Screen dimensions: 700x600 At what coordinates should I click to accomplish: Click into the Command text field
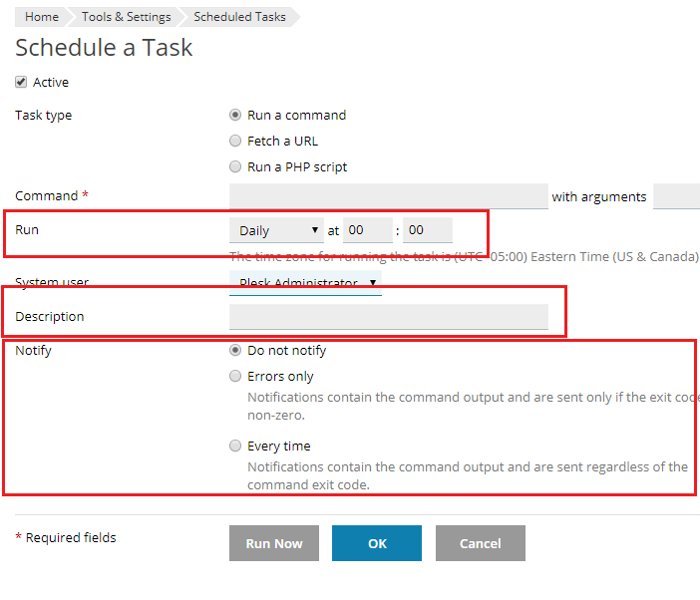coord(388,196)
